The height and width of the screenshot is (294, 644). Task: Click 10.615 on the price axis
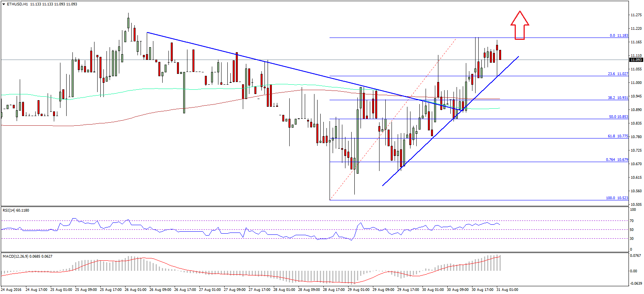coord(636,178)
